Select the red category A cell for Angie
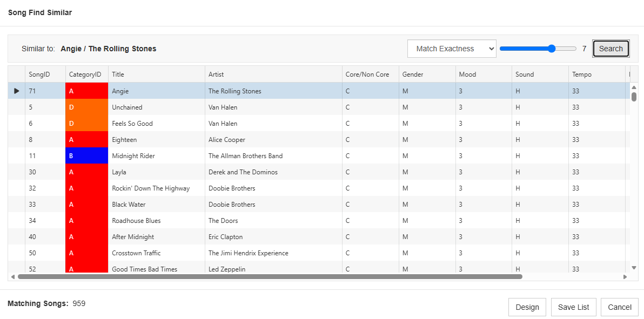Image resolution: width=644 pixels, height=319 pixels. (x=86, y=91)
